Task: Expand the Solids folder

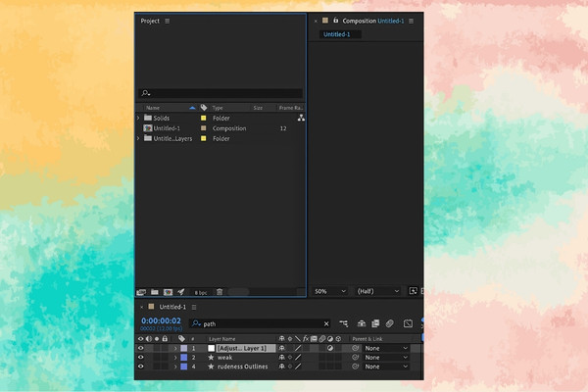Action: coord(138,118)
